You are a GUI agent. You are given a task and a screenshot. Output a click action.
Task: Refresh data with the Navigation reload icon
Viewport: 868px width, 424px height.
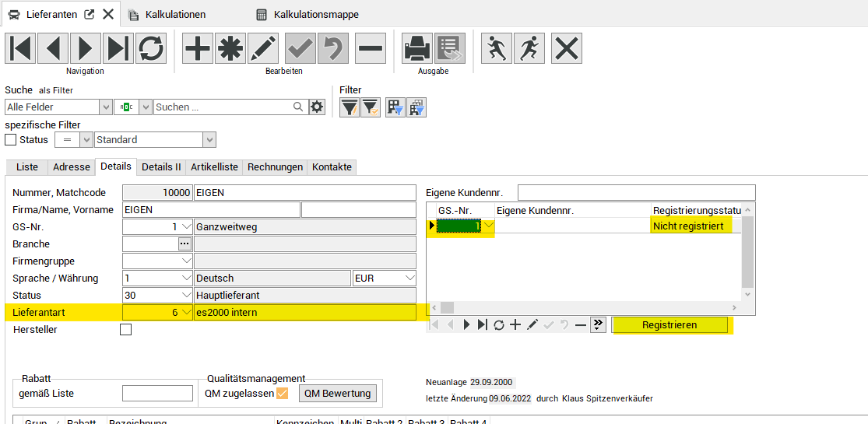click(x=151, y=48)
